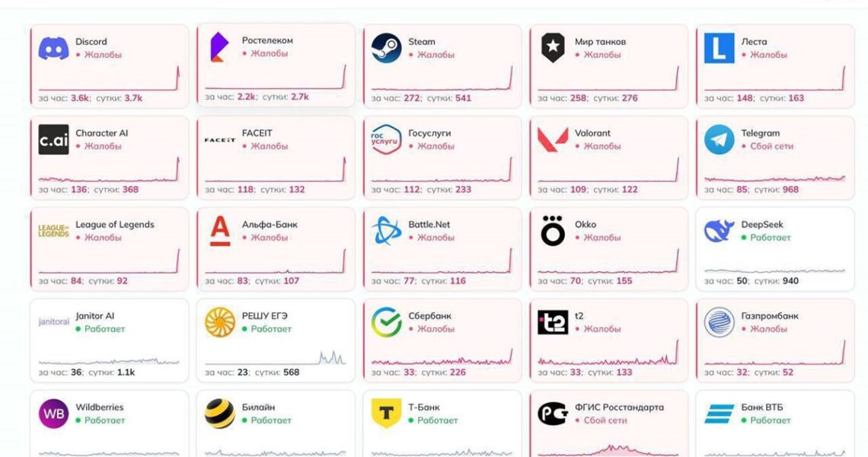Open the Госуслуги service name link

point(429,133)
